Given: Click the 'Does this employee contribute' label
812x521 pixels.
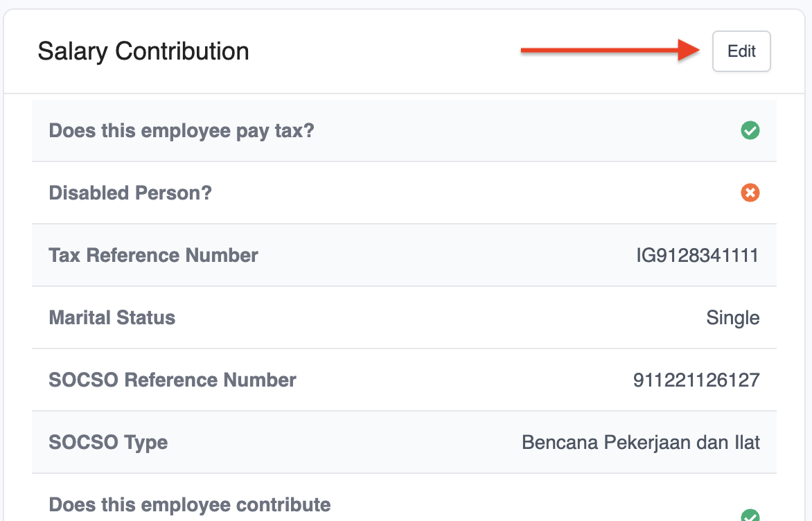Looking at the screenshot, I should click(190, 504).
